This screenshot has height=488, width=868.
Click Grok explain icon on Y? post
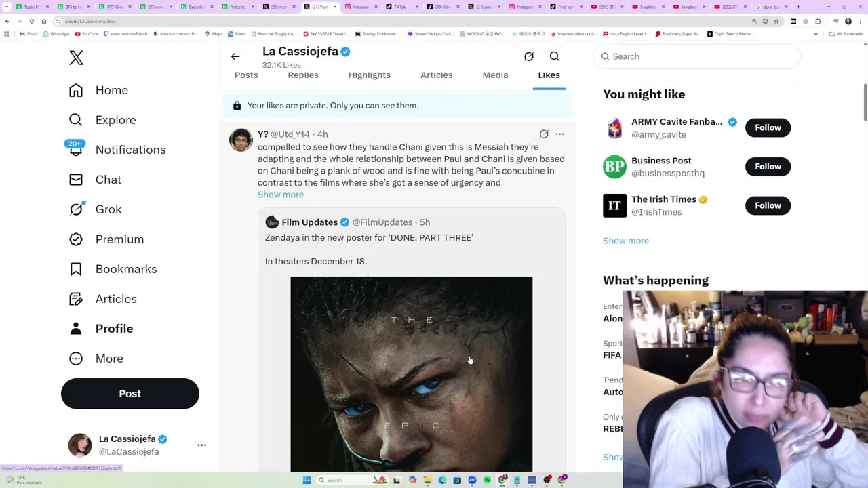click(x=544, y=134)
